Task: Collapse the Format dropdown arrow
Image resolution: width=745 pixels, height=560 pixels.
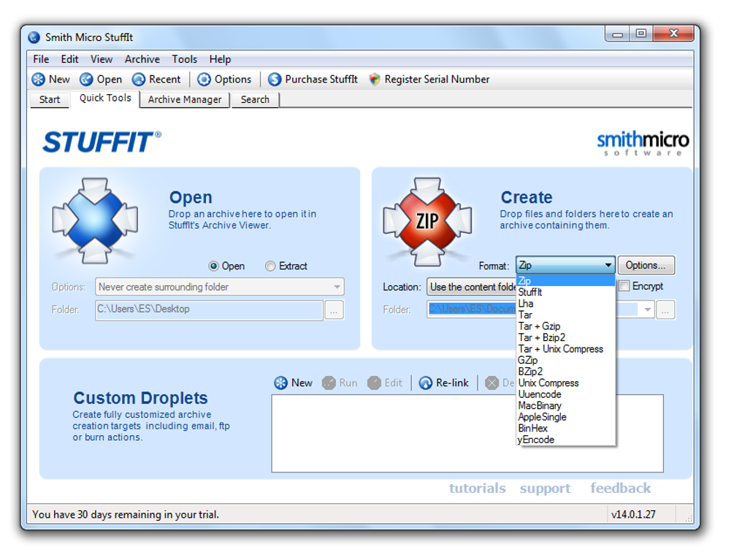Action: (x=608, y=265)
